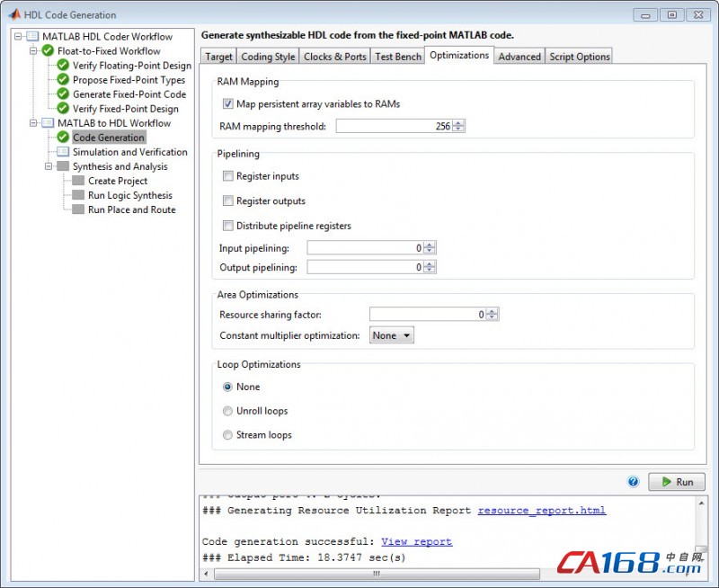Go to the Advanced tab
The image size is (719, 588).
pos(519,57)
